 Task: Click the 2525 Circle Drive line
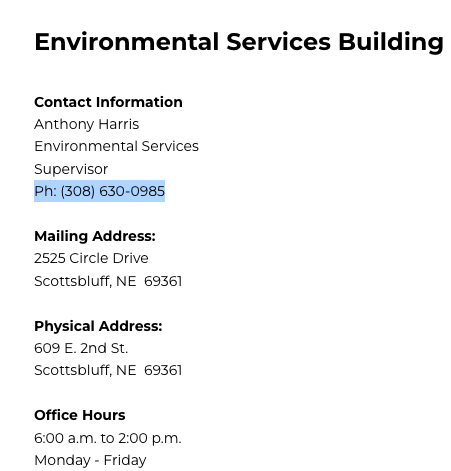pos(91,258)
